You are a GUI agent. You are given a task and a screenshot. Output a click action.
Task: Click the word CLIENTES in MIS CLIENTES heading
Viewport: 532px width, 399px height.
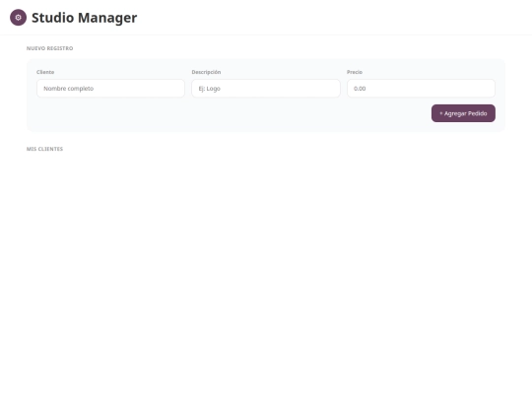click(x=50, y=149)
